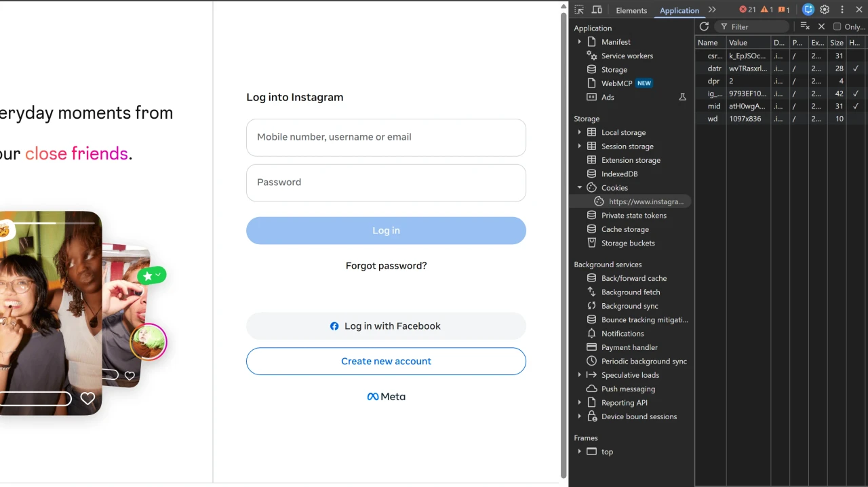This screenshot has width=868, height=487.
Task: Open Bounce tracking mitigations
Action: click(644, 319)
